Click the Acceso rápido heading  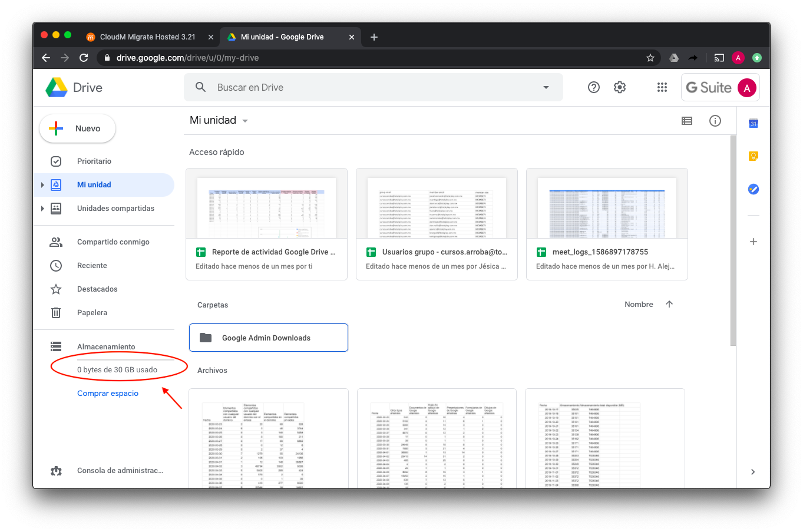[x=217, y=152]
